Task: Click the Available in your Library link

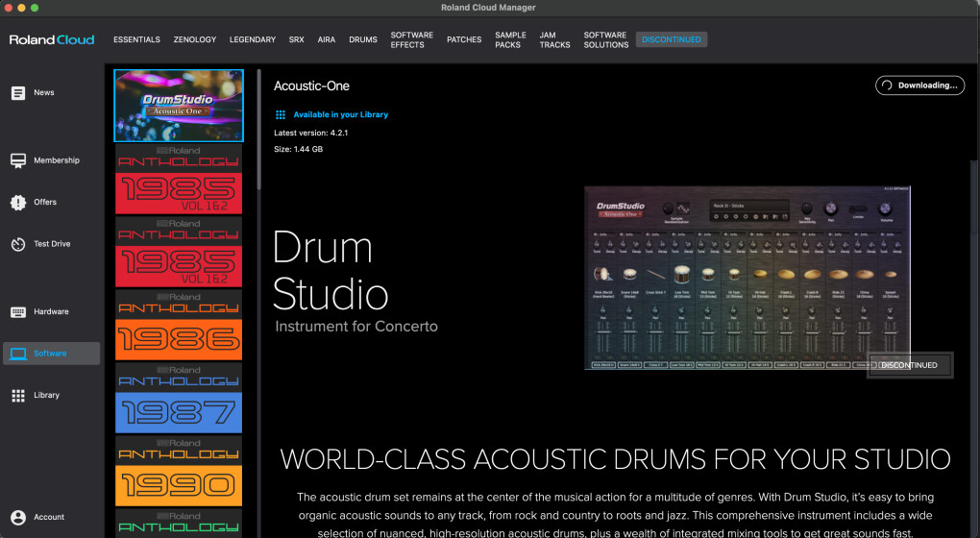Action: coord(341,115)
